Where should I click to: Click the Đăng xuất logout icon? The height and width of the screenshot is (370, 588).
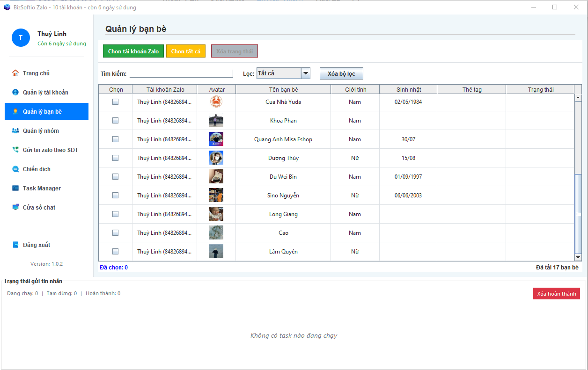pyautogui.click(x=15, y=245)
